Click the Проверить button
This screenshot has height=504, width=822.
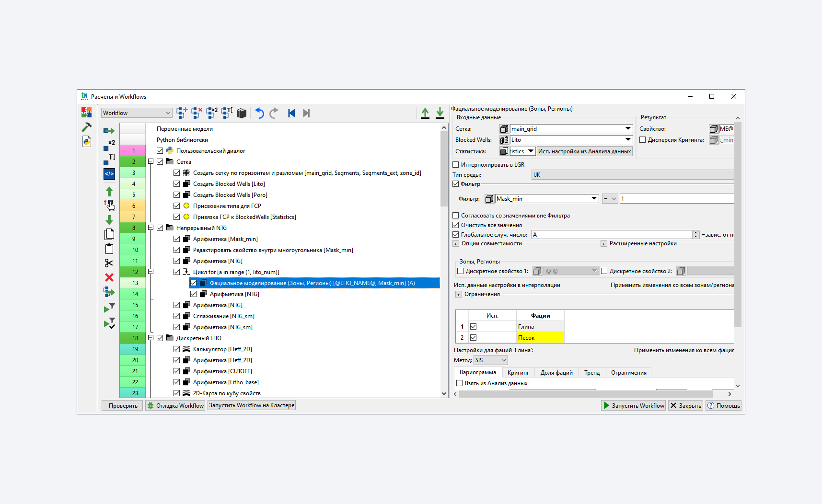(123, 406)
